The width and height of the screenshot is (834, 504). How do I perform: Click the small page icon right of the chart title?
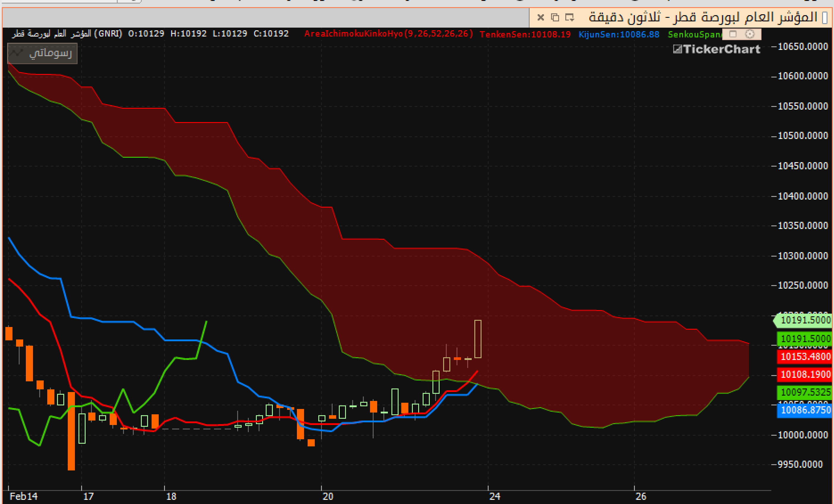click(825, 18)
